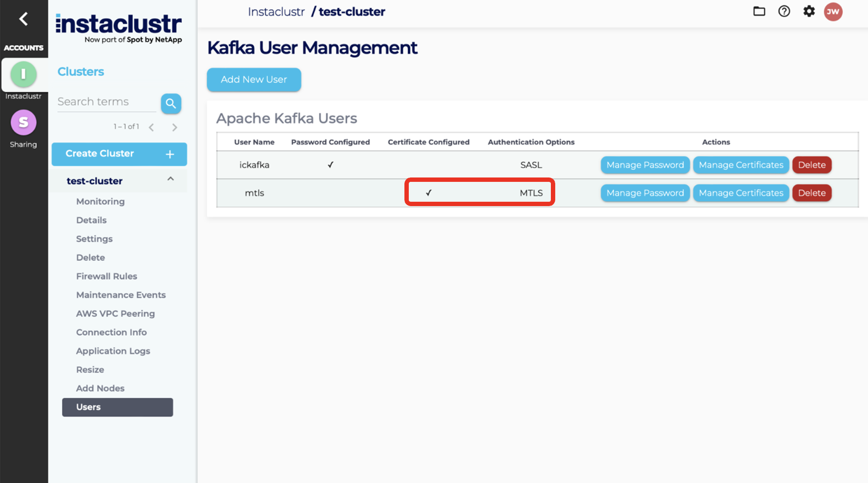Select the Instaclustr account avatar
Viewport: 868px width, 483px height.
(x=23, y=74)
